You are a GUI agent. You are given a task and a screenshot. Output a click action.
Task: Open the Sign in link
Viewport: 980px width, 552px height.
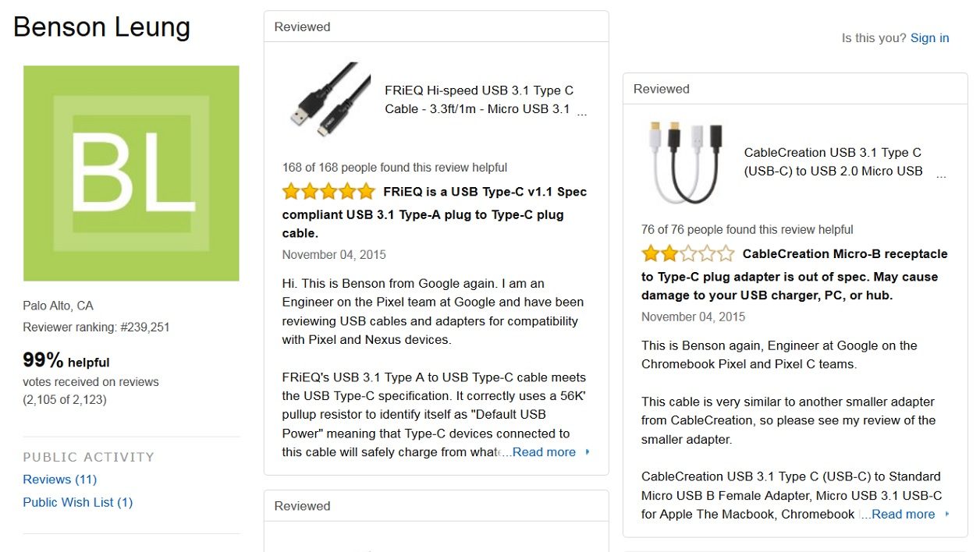[x=929, y=38]
